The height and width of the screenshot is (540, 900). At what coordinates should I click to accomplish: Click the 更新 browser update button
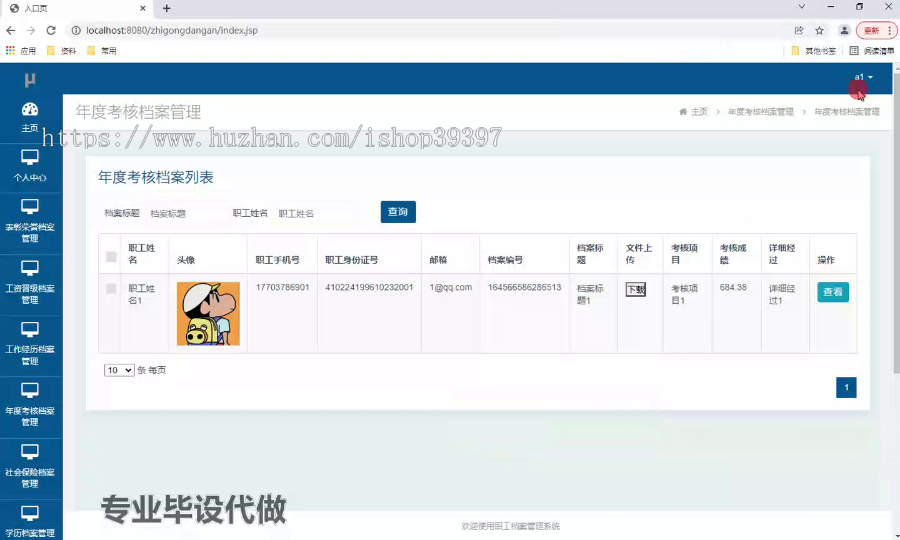[876, 30]
